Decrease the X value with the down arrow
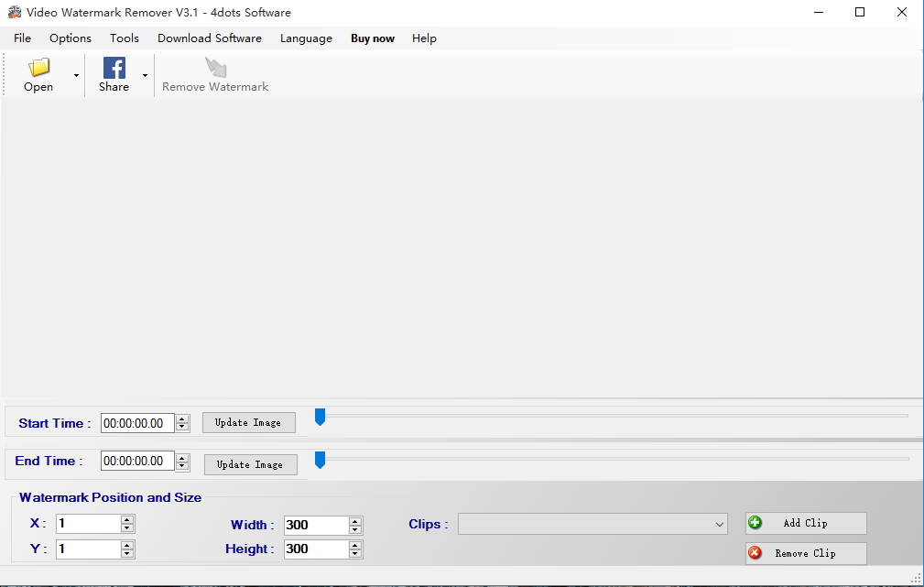The width and height of the screenshot is (924, 587). (x=127, y=528)
